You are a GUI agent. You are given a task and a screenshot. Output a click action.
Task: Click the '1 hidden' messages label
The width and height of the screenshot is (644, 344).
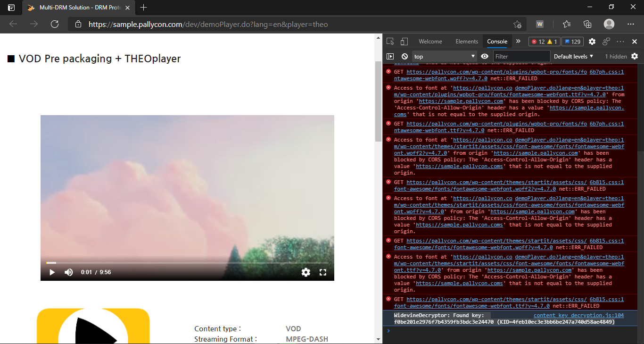tap(616, 56)
